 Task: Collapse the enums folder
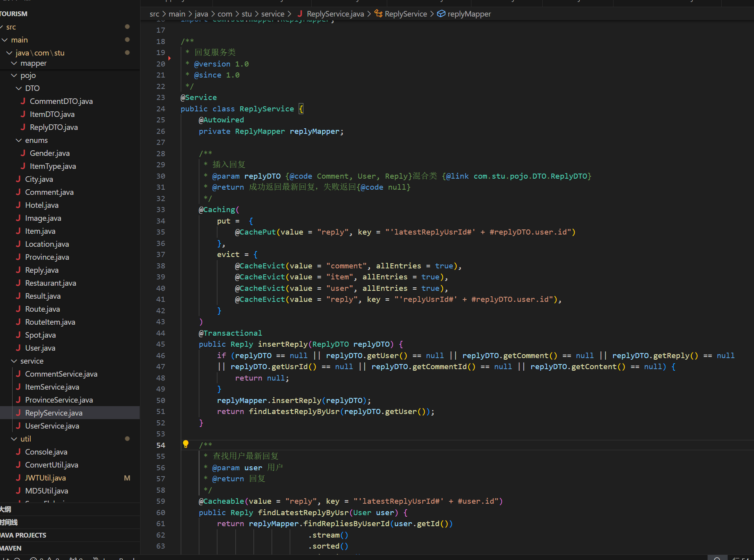click(19, 140)
